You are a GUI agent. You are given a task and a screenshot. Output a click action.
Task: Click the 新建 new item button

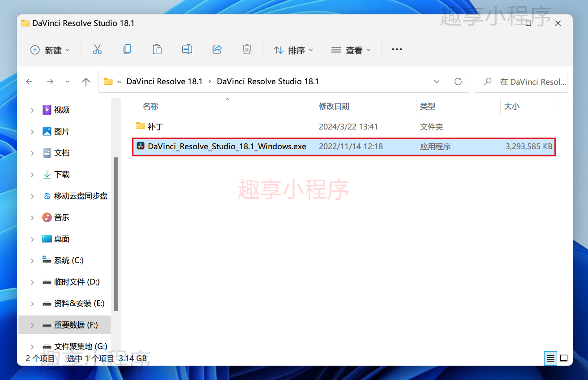(x=50, y=50)
